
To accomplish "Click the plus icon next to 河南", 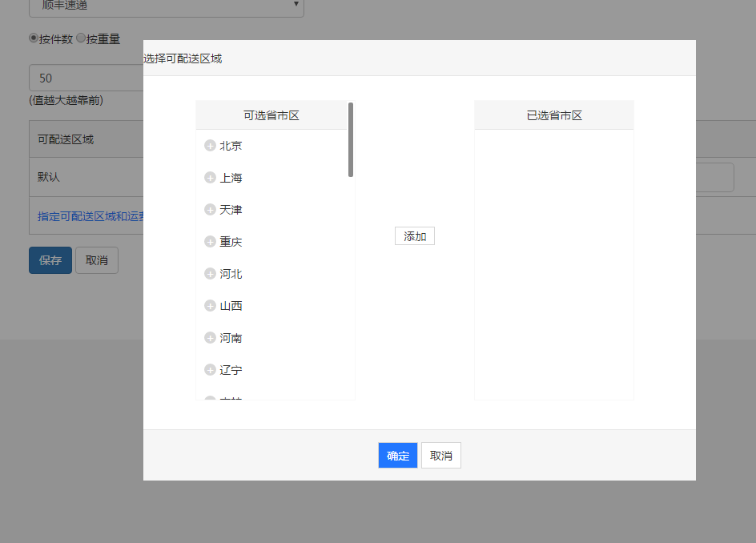I will pos(209,337).
